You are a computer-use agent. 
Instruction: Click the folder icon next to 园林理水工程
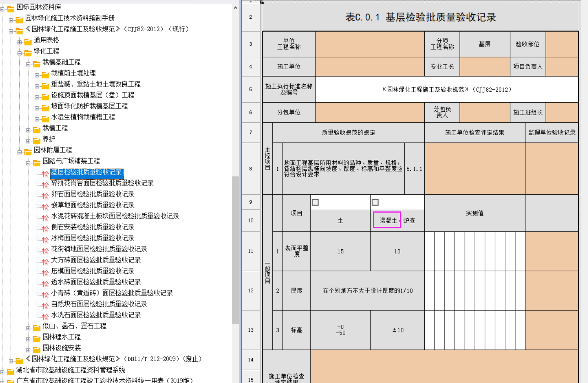tap(37, 339)
